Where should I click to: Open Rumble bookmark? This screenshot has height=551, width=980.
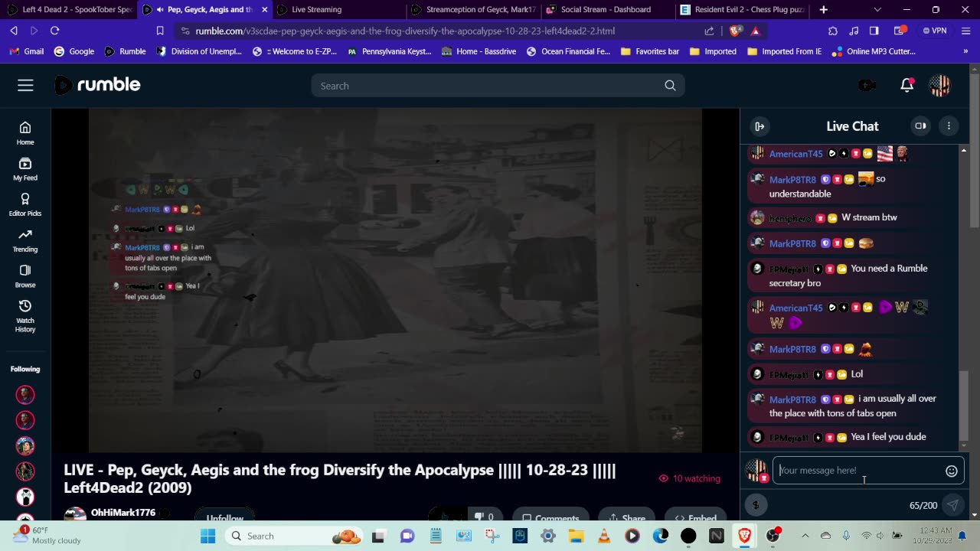[125, 51]
